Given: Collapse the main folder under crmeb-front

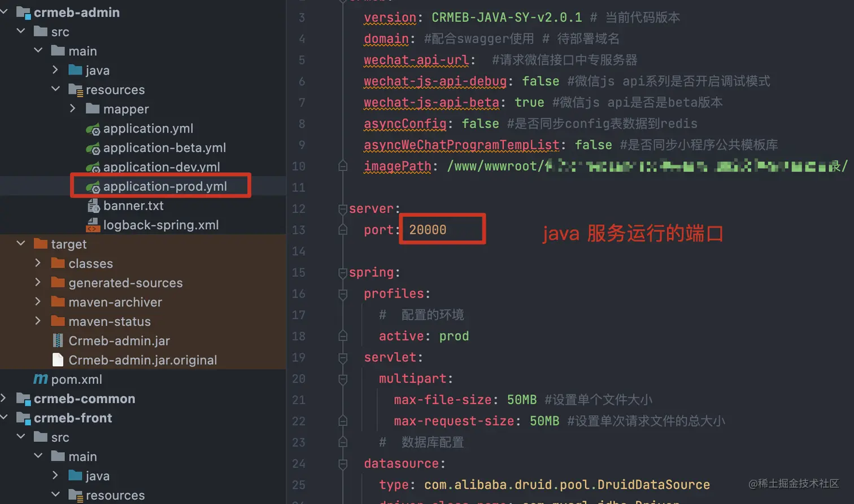Looking at the screenshot, I should (38, 455).
